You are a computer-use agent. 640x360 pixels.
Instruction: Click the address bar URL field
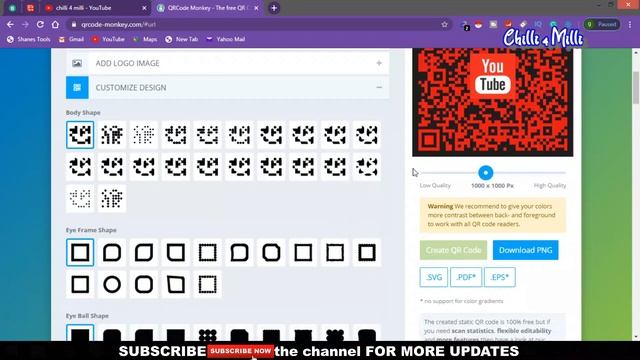[257, 24]
